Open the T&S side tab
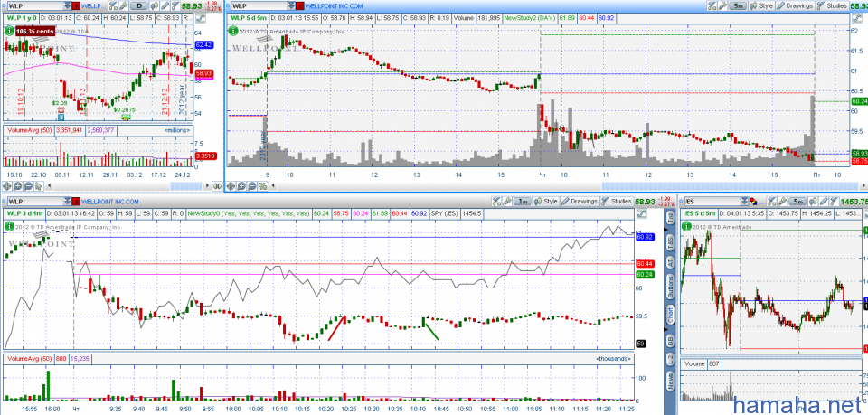This screenshot has width=868, height=415. tap(670, 241)
